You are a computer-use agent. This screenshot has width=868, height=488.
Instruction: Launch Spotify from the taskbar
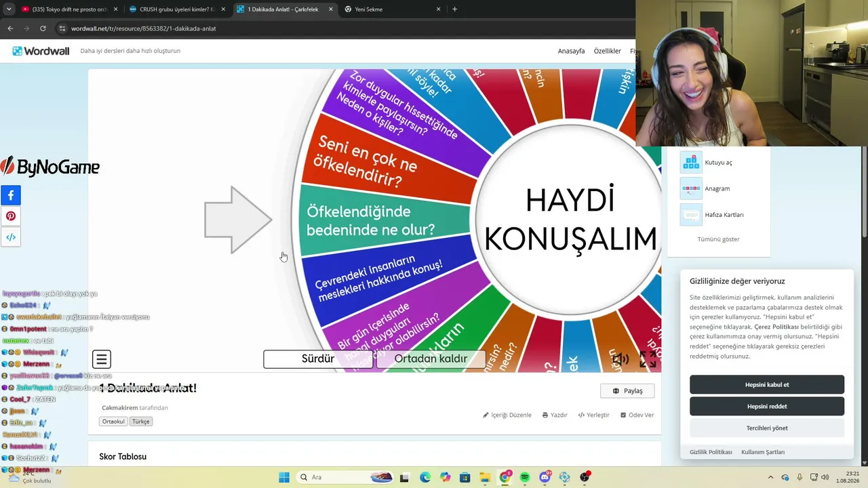tap(525, 477)
